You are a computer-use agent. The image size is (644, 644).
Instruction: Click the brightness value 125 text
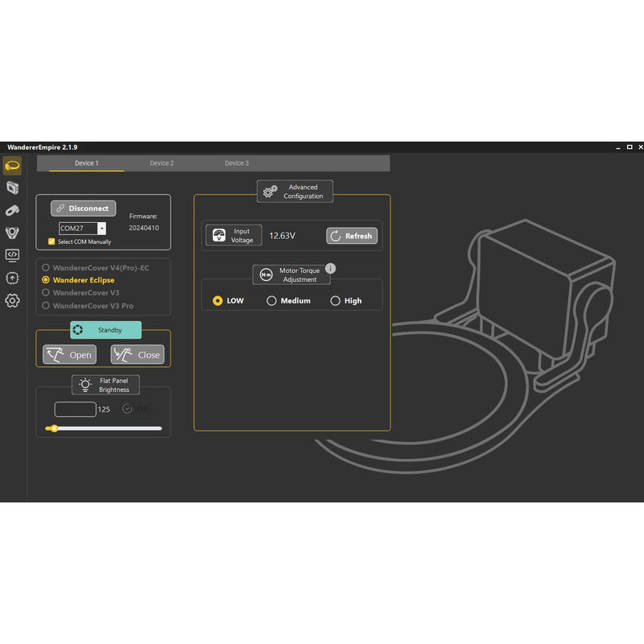[x=104, y=410]
